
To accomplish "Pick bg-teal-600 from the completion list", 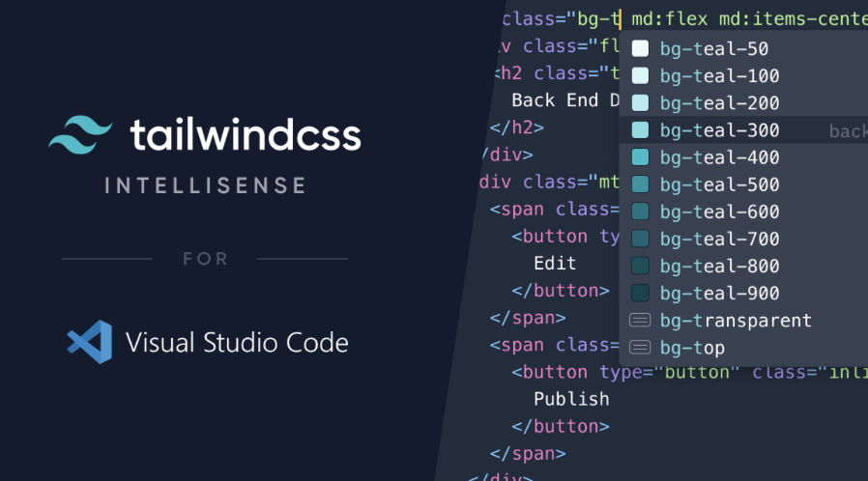I will (743, 212).
